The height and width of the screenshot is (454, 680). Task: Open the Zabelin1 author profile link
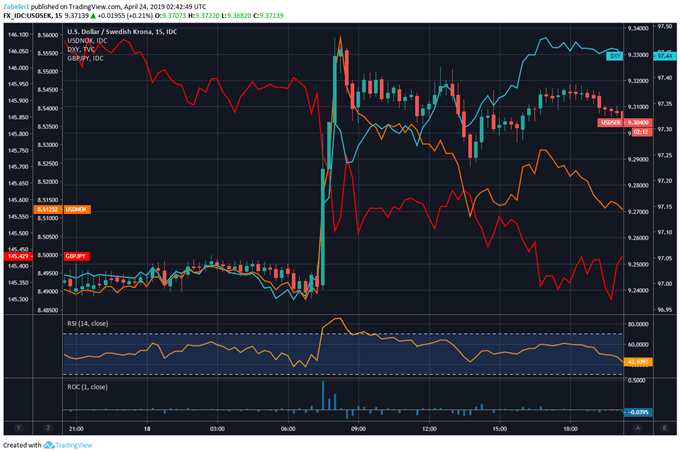(16, 7)
